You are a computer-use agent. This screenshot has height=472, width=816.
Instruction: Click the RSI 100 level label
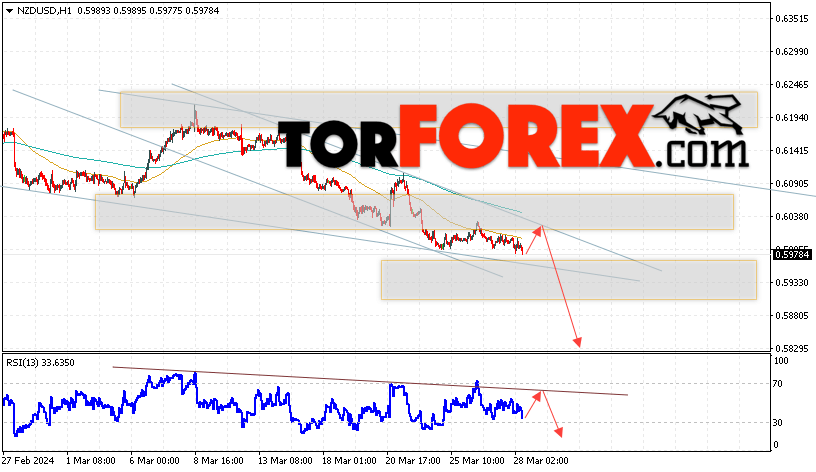(x=782, y=361)
